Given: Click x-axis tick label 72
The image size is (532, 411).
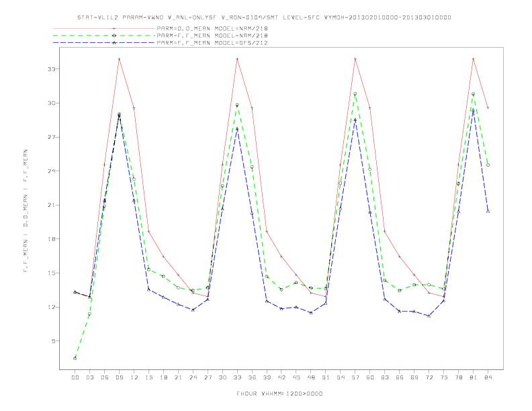Looking at the screenshot, I should 429,377.
